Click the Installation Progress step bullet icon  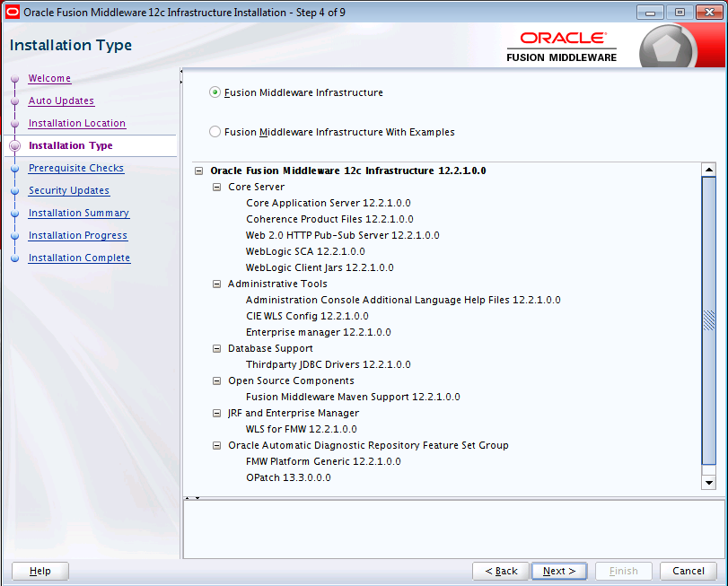point(15,236)
